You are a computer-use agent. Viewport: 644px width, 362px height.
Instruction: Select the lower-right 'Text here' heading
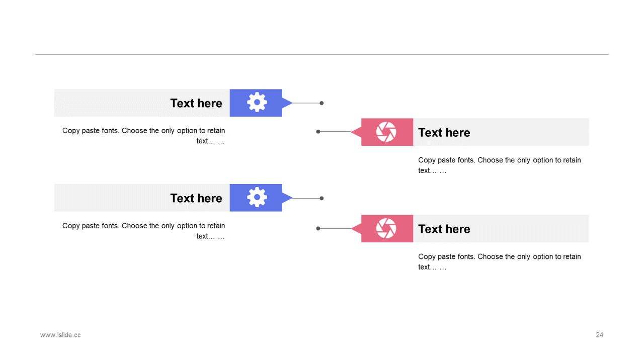pos(444,229)
